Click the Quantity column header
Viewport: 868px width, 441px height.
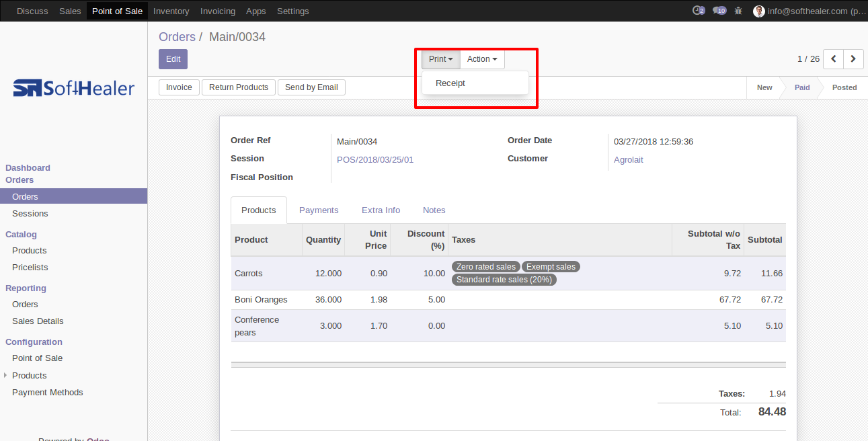(323, 240)
